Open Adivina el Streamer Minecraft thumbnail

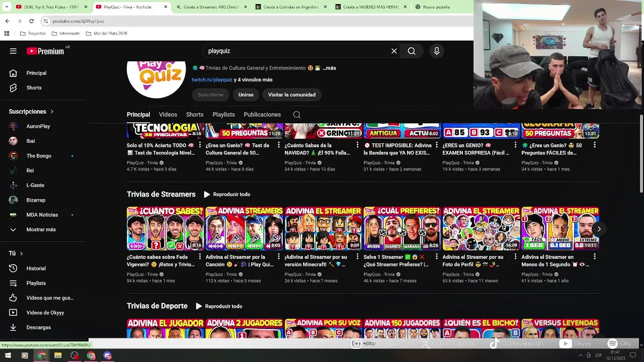point(323,228)
